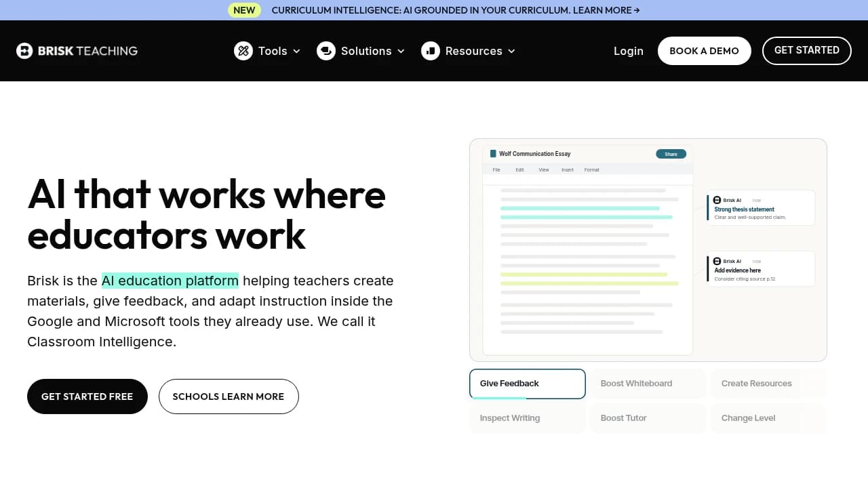This screenshot has width=868, height=488.
Task: Open the Tools menu
Action: pyautogui.click(x=267, y=51)
